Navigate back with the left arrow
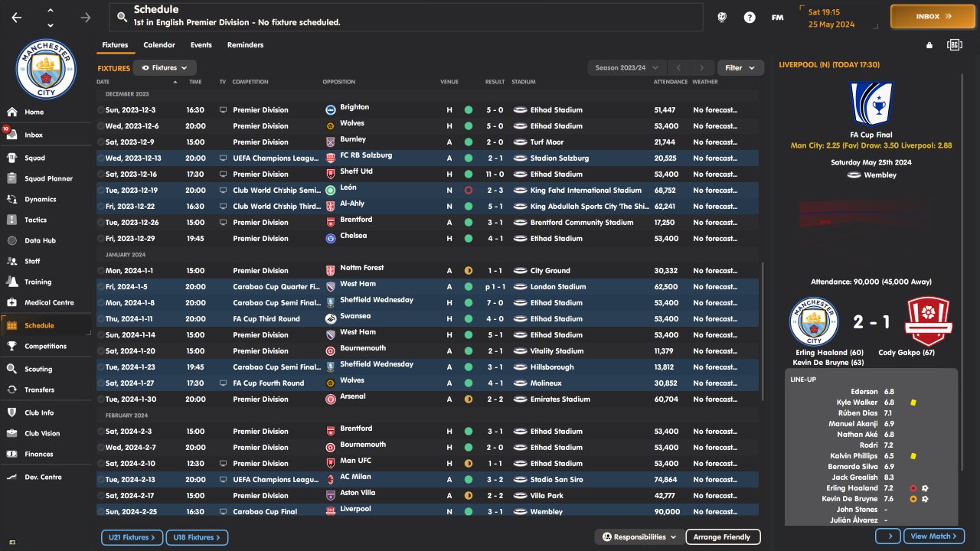Image resolution: width=980 pixels, height=551 pixels. tap(17, 17)
